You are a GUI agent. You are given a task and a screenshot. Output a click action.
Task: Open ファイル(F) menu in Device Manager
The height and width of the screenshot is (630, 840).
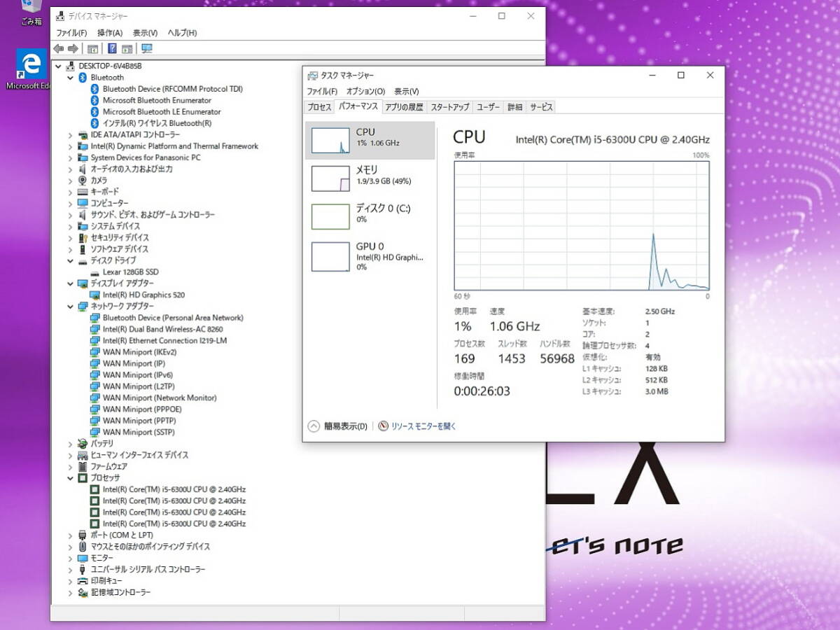71,33
